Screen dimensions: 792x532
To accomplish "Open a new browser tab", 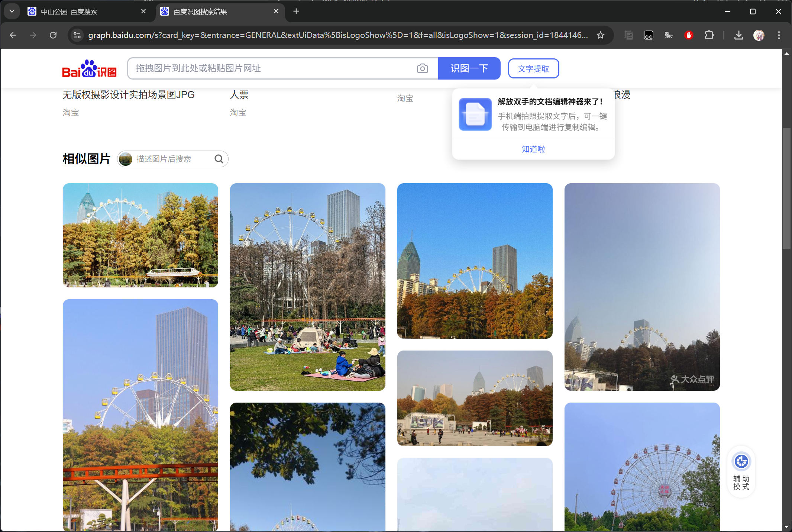I will (296, 12).
